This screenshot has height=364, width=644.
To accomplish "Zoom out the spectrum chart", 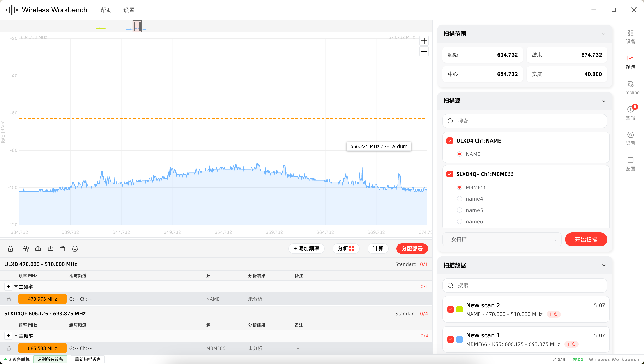I will 424,51.
